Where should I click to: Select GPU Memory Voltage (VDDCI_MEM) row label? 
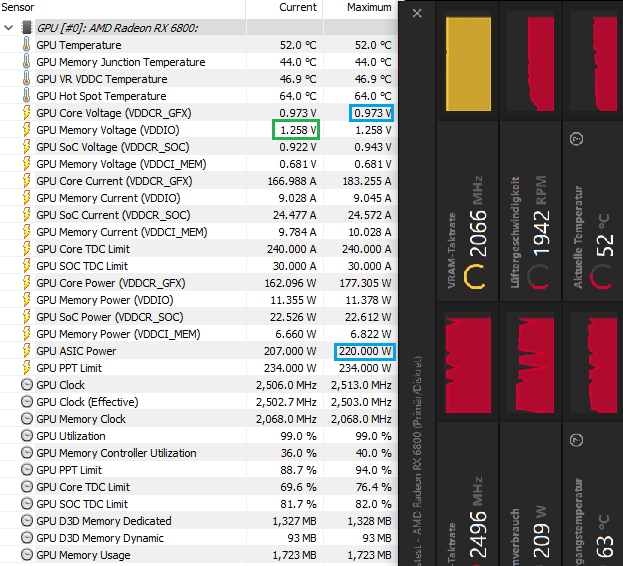[x=121, y=164]
